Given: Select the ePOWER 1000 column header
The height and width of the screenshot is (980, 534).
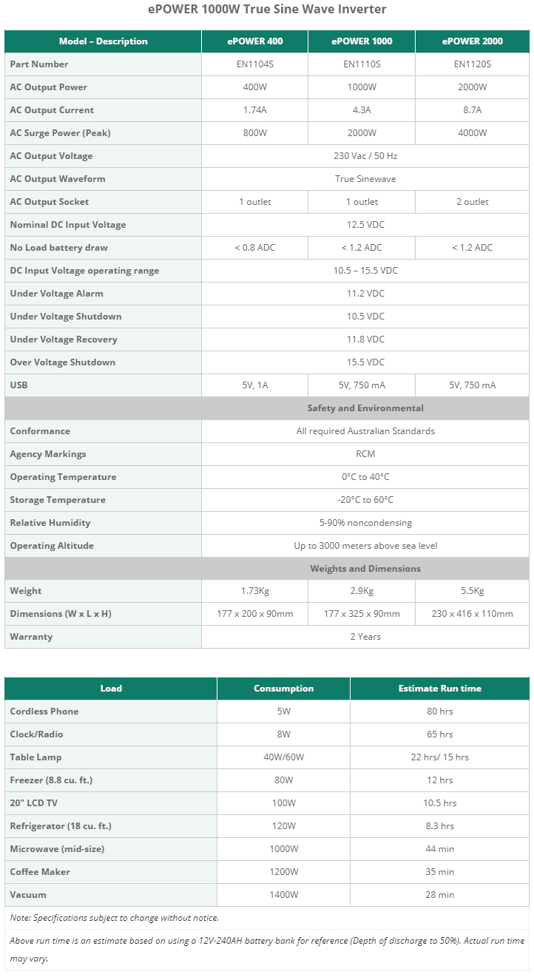Looking at the screenshot, I should click(362, 41).
